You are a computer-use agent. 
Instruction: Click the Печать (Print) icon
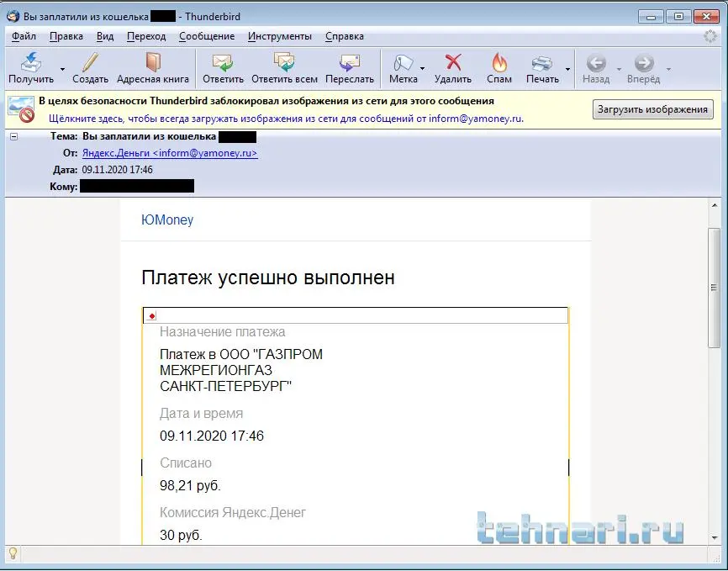click(542, 63)
